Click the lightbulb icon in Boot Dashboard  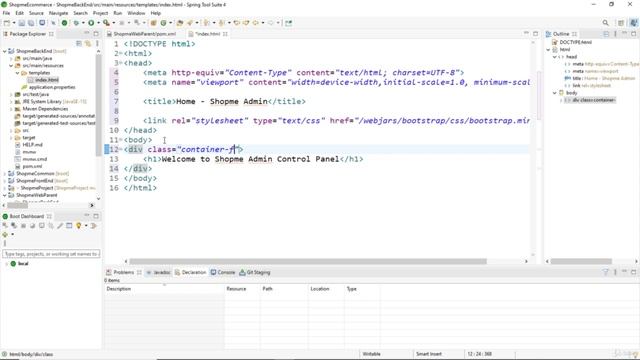[78, 226]
